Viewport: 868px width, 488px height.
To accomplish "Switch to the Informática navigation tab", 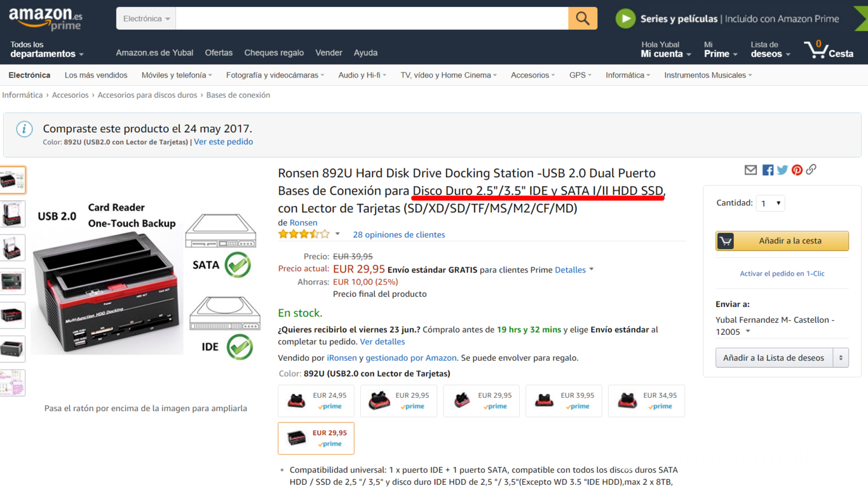I will [625, 74].
